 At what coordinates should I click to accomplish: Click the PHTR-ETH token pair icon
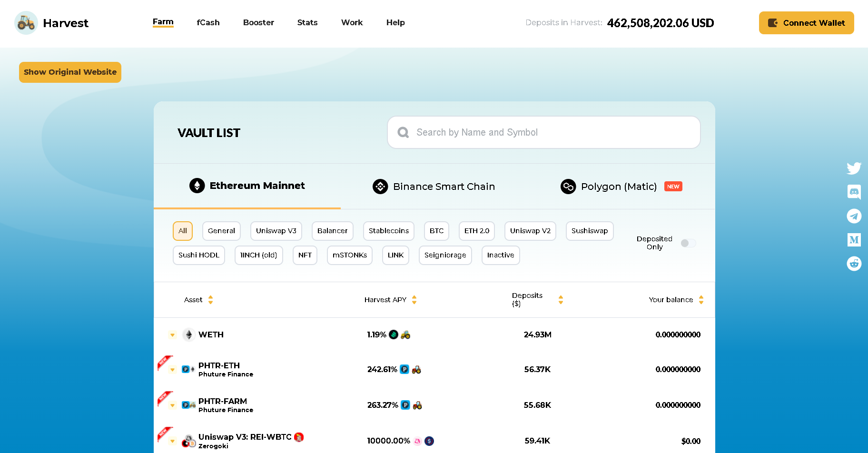[x=188, y=369]
